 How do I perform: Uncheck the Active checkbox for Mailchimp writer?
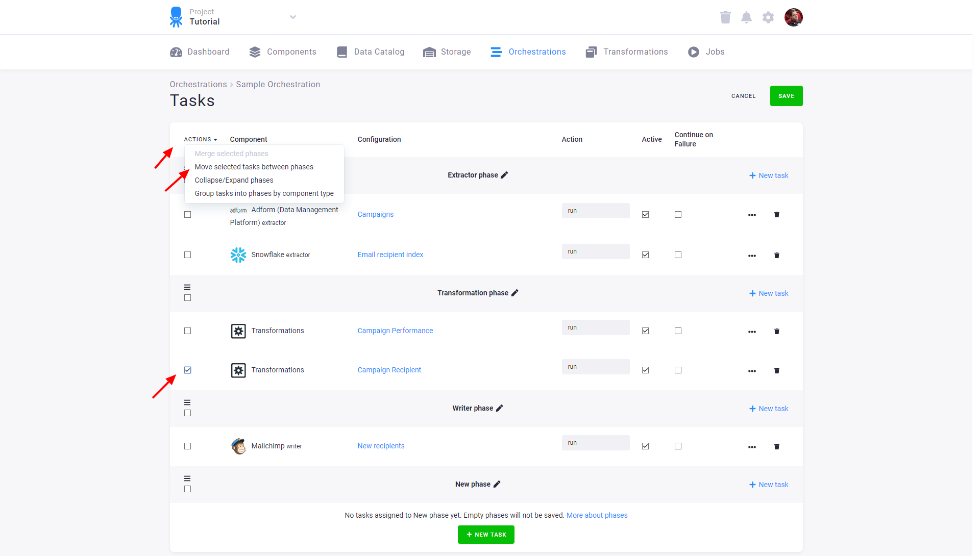[x=645, y=446]
